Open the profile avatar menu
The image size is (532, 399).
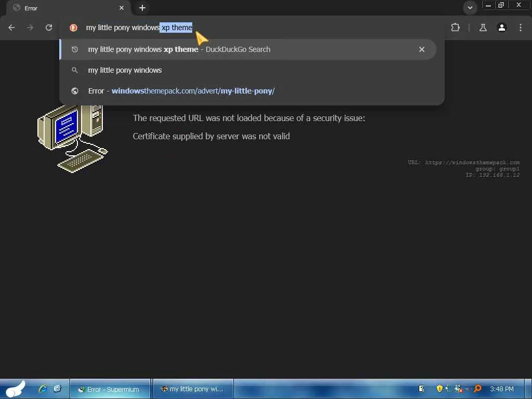coord(502,28)
